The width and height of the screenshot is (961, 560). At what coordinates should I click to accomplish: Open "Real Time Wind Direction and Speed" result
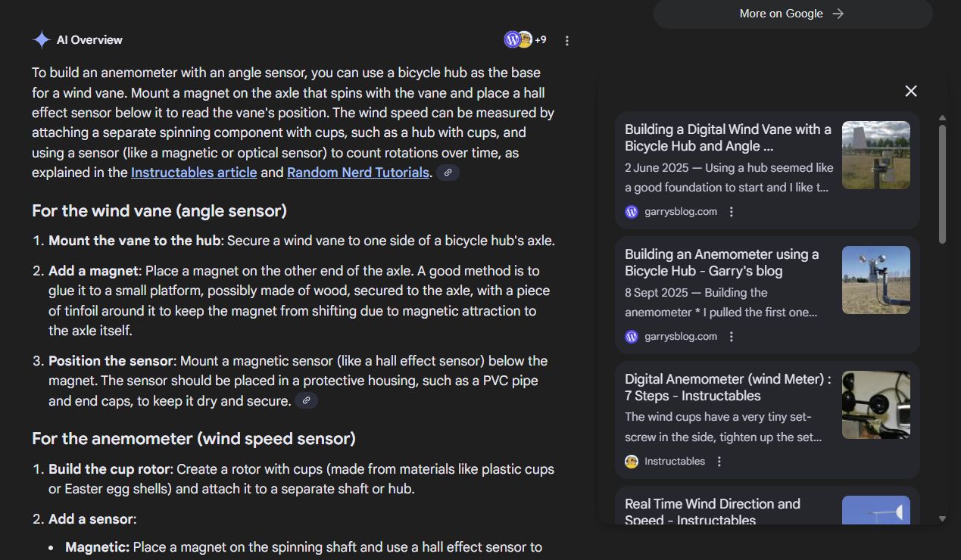click(x=712, y=512)
